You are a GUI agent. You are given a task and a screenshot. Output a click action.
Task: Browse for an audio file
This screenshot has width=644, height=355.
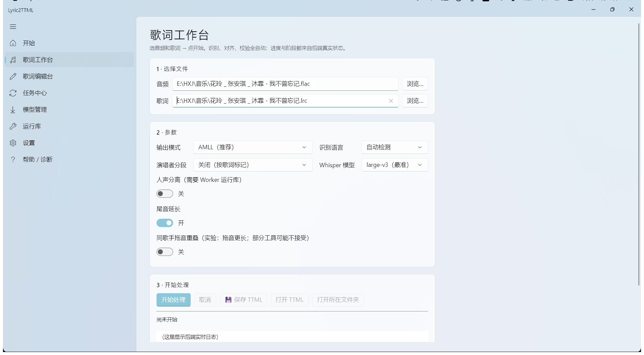tap(415, 84)
